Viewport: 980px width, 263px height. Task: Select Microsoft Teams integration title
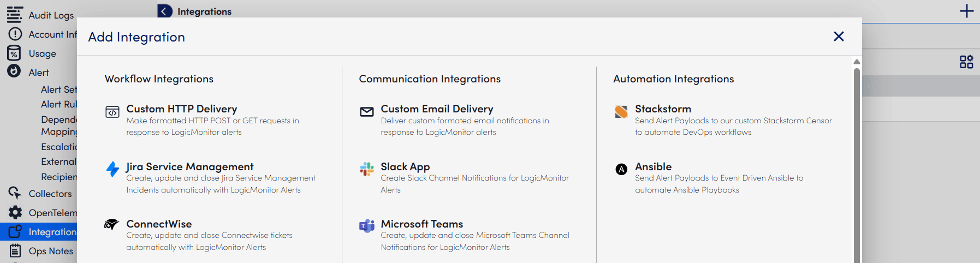421,224
